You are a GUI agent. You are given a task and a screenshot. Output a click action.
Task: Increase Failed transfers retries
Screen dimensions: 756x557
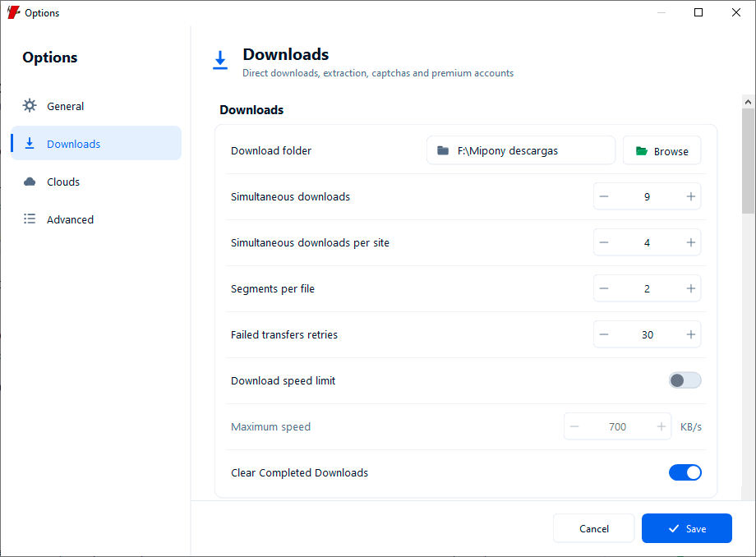point(691,334)
